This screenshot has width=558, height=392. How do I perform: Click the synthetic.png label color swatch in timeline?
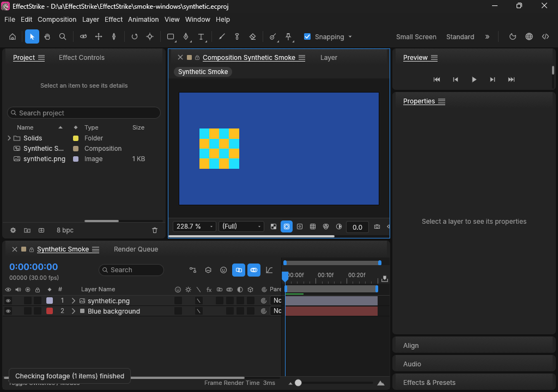pyautogui.click(x=50, y=301)
